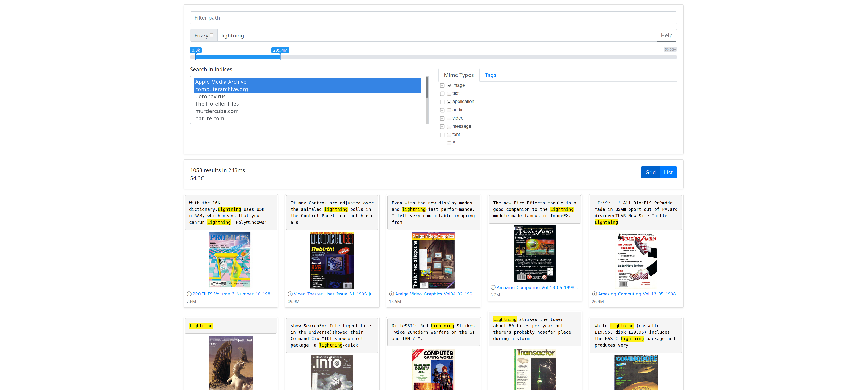
Task: Expand the video mime type node
Action: 442,119
